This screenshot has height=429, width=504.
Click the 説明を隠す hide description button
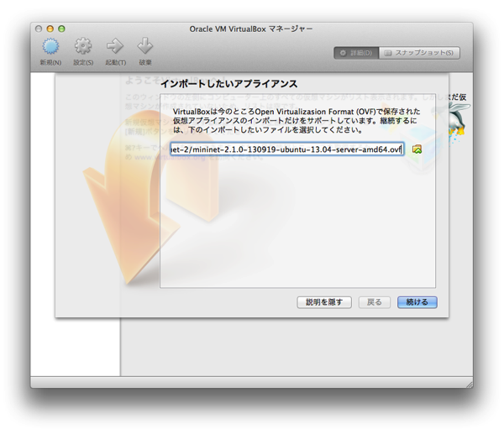pyautogui.click(x=324, y=302)
